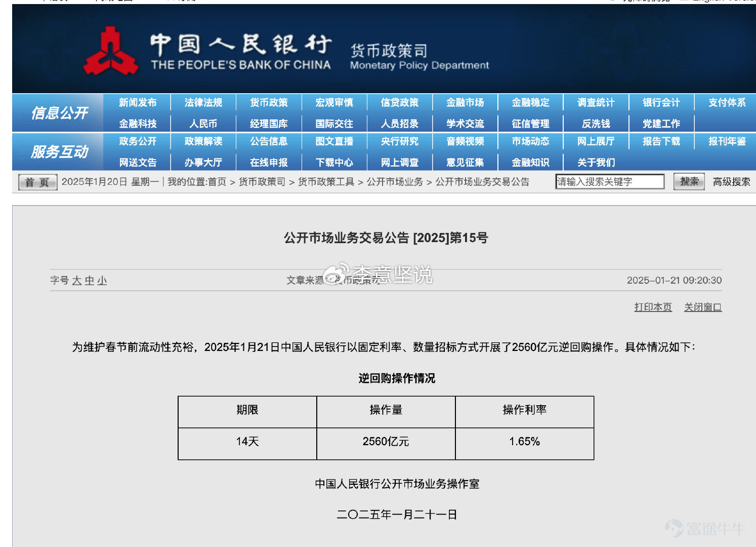Select 反洗钱 in navigation
The image size is (756, 547).
coord(596,124)
